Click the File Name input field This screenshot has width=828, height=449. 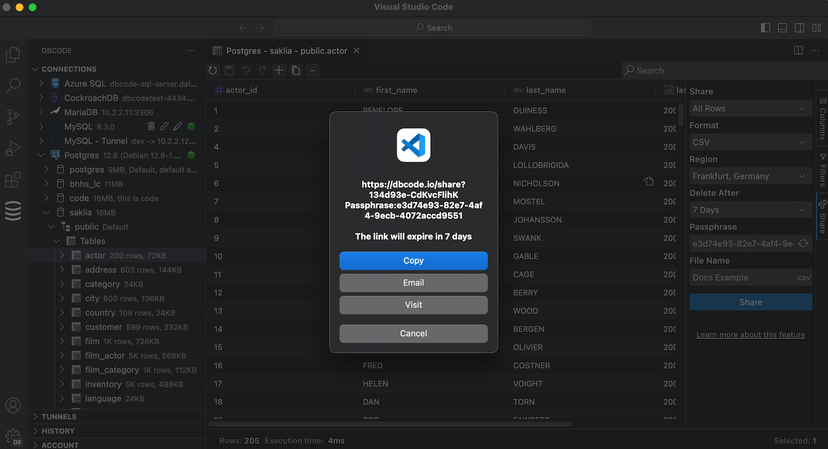[750, 277]
